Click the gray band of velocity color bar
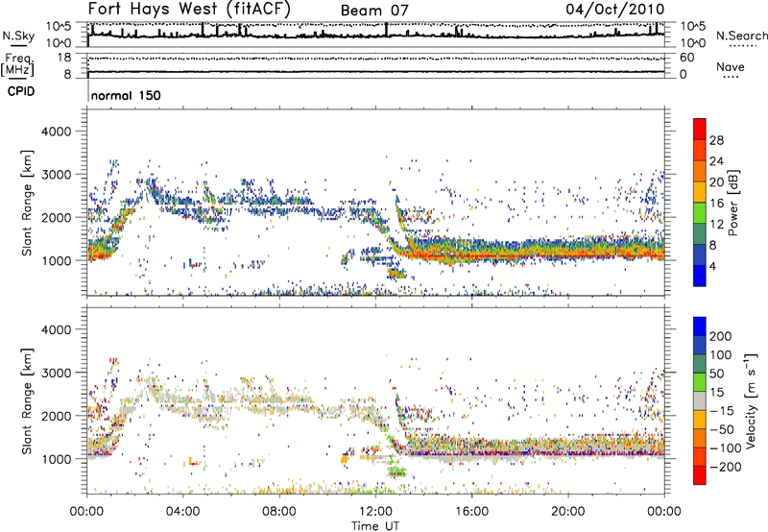This screenshot has height=532, width=768. (700, 401)
